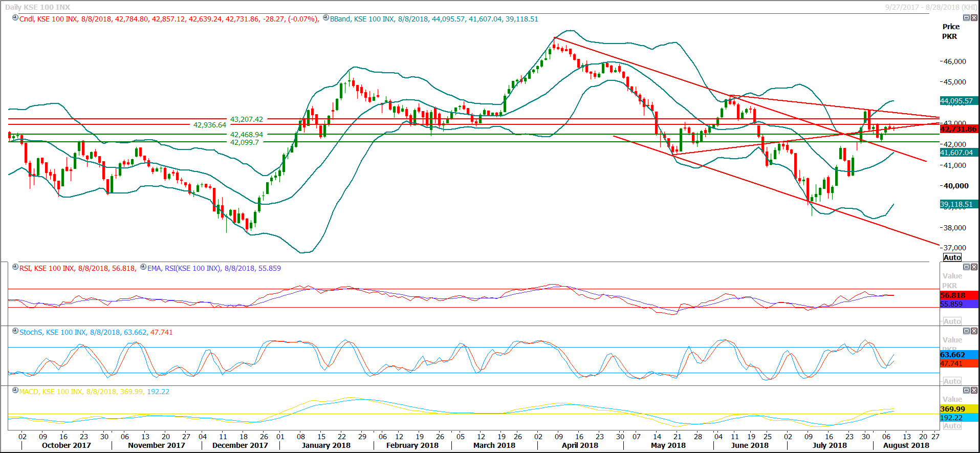Viewport: 980px width, 453px height.
Task: Click the 41,607.04 middle band axis badge
Action: tap(959, 153)
